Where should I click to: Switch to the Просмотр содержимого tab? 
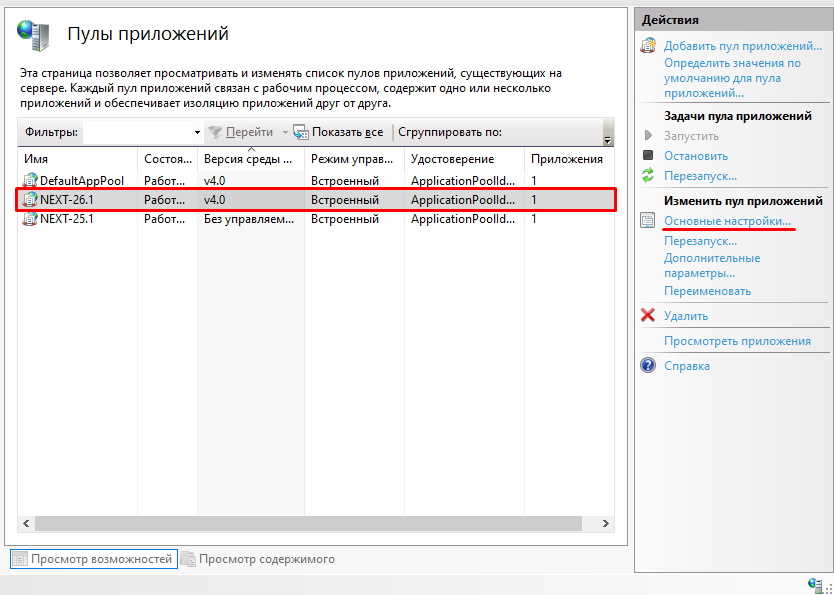click(x=254, y=558)
